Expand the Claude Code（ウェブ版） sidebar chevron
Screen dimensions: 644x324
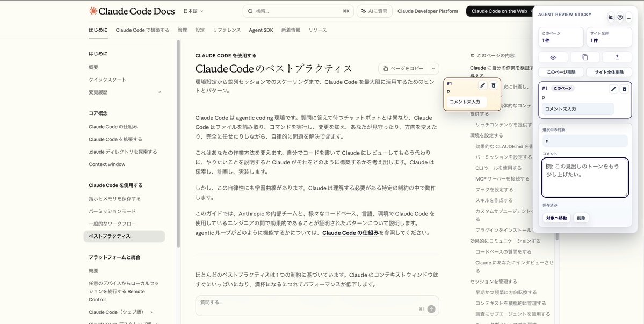[151, 312]
